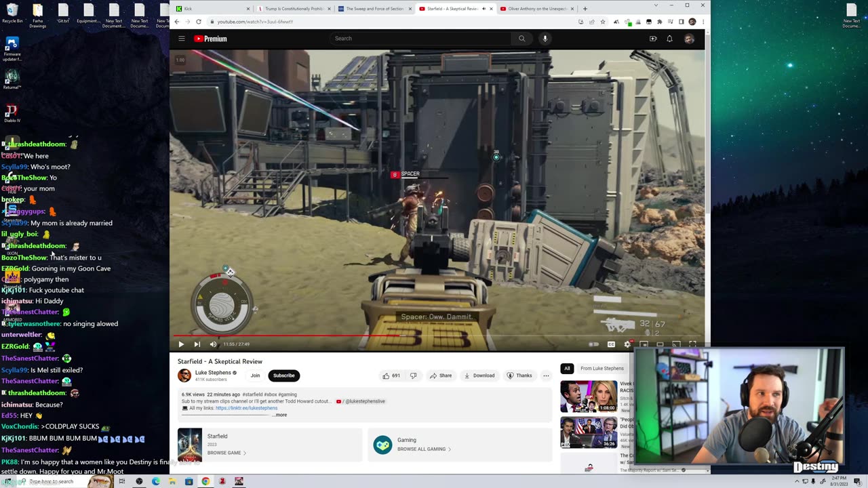
Task: Open YouTube hamburger guide menu
Action: 182,39
